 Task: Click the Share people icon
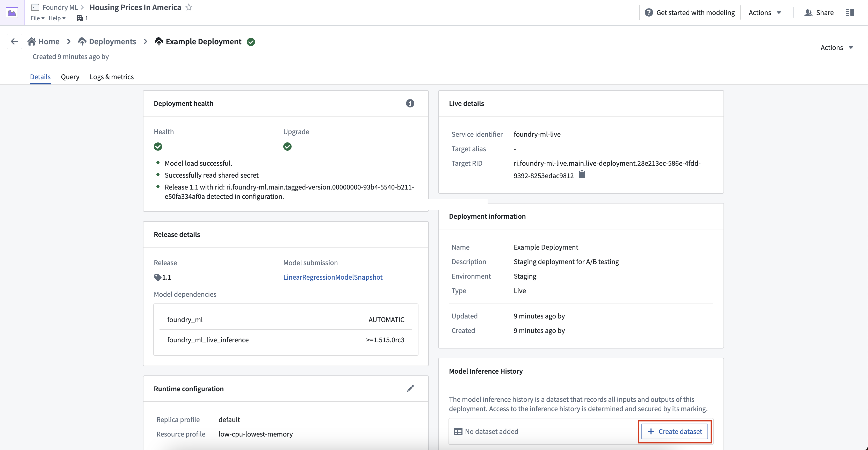[808, 13]
